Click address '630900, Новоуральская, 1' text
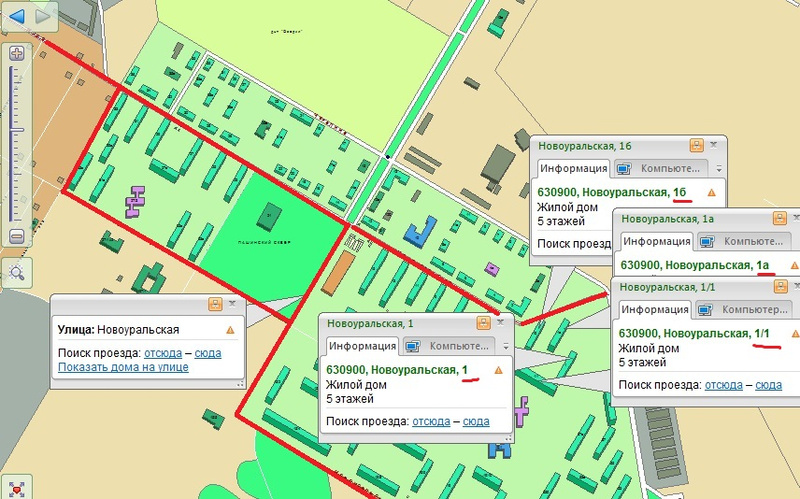800x499 pixels. point(396,370)
